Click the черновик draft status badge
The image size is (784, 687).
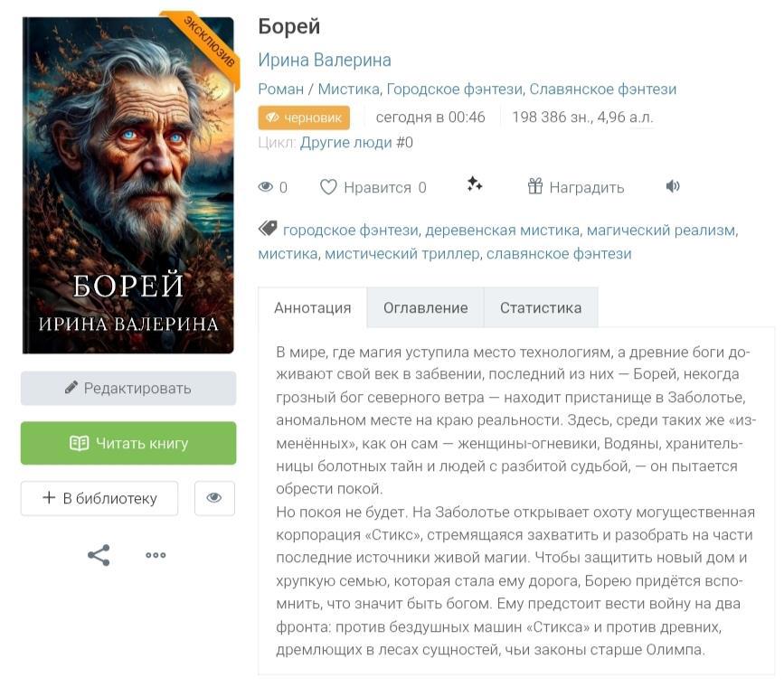coord(304,118)
